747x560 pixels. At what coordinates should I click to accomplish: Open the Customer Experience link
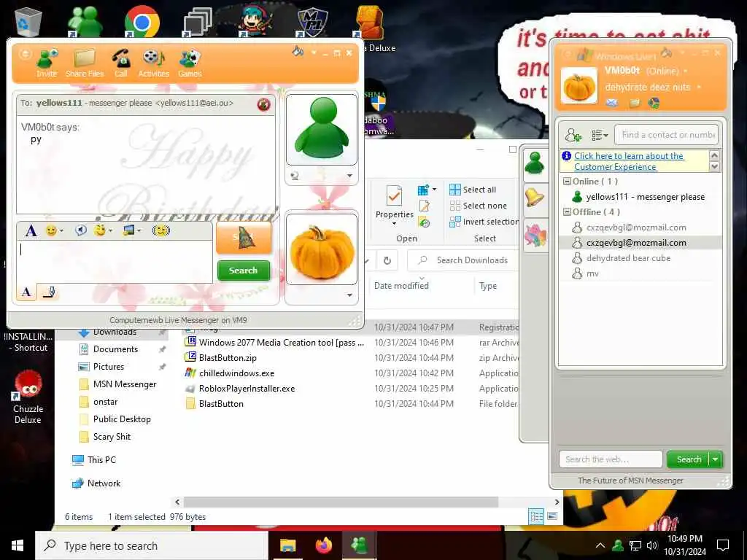pos(629,161)
